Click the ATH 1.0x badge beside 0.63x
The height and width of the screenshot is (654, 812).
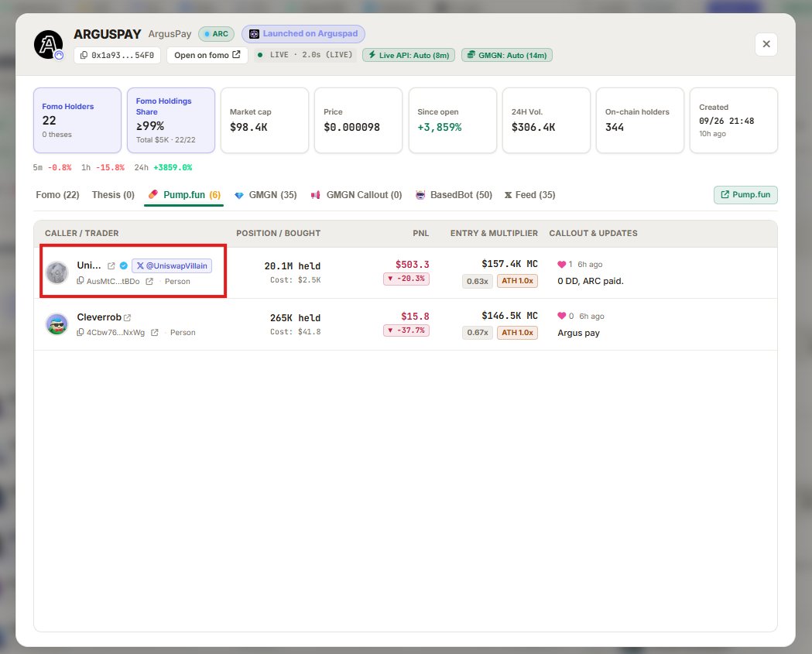pos(517,281)
